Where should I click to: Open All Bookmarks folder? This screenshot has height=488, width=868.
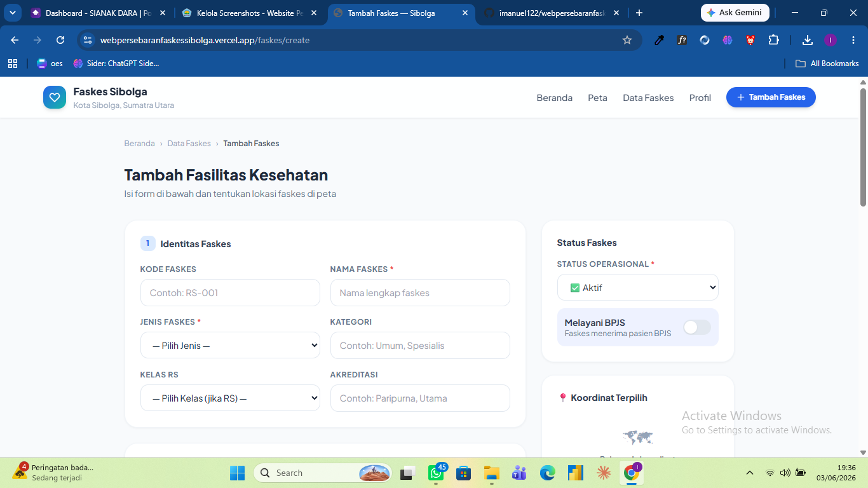[x=827, y=64]
